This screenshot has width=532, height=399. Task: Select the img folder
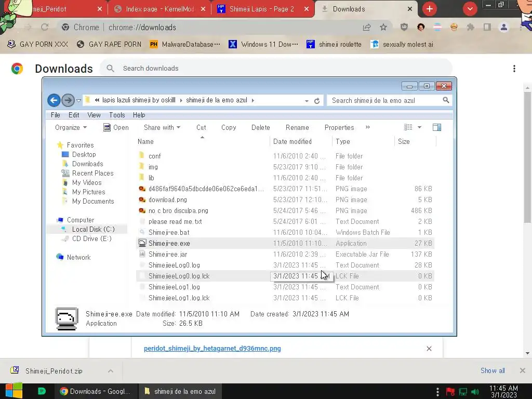(285, 167)
